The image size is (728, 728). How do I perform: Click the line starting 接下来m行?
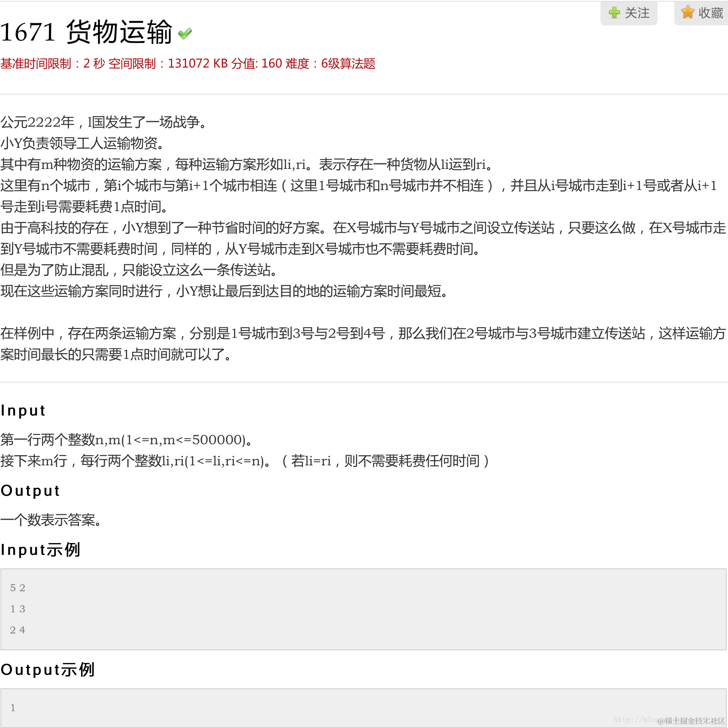245,461
